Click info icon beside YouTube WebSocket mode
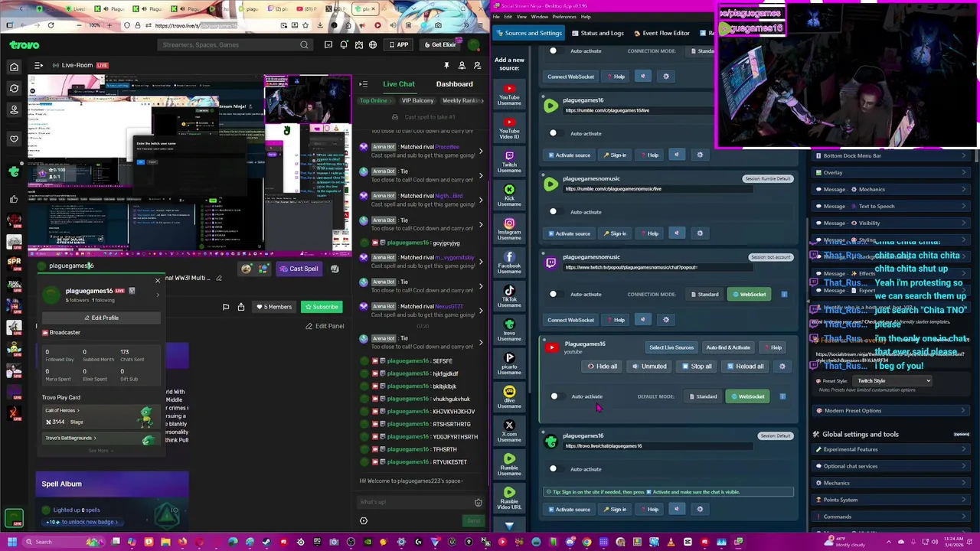This screenshot has height=551, width=980. [x=782, y=396]
